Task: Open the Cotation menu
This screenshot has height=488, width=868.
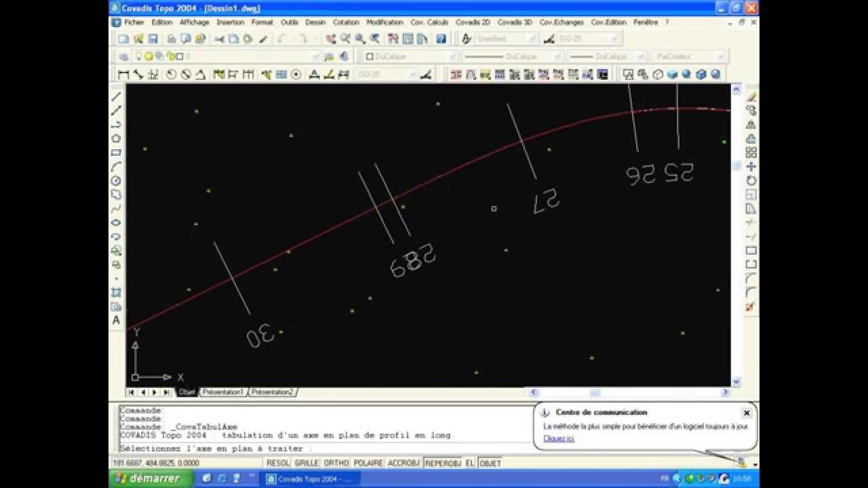Action: [346, 22]
